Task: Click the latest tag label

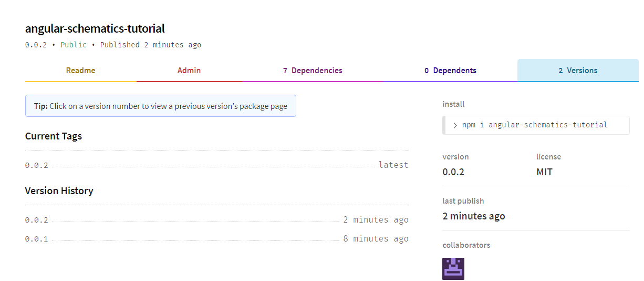Action: [393, 165]
